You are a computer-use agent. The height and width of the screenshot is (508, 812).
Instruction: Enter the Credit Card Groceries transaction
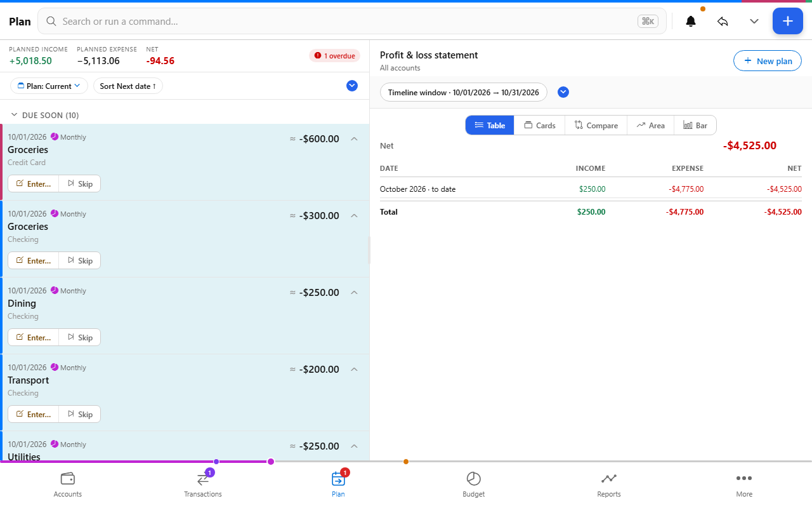[x=34, y=184]
